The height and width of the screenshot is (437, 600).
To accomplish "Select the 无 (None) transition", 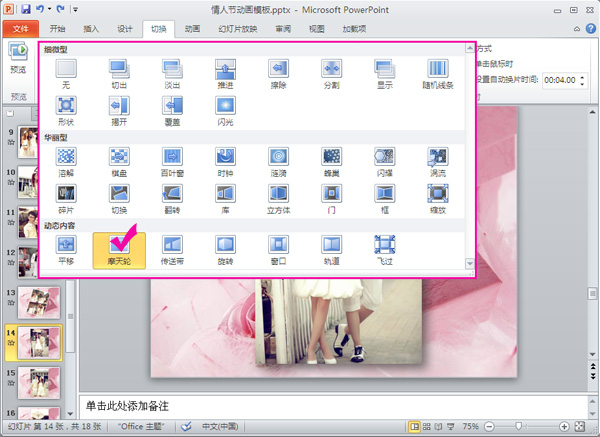I will click(66, 74).
